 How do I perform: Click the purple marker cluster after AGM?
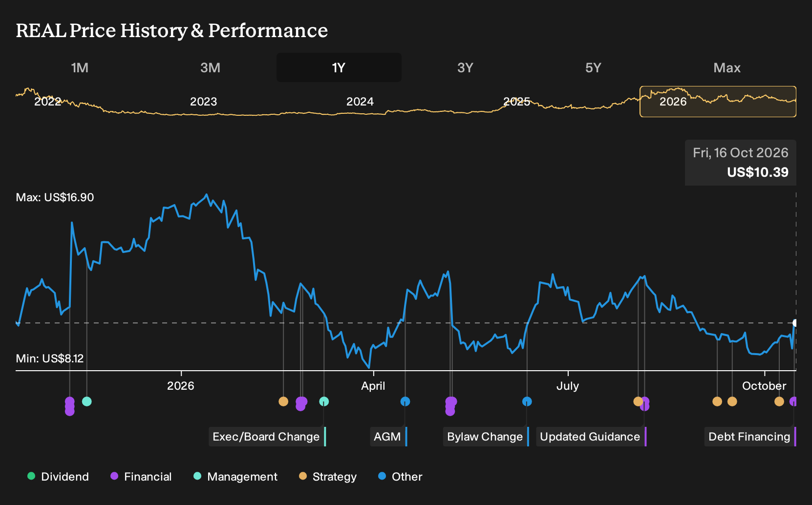point(451,406)
